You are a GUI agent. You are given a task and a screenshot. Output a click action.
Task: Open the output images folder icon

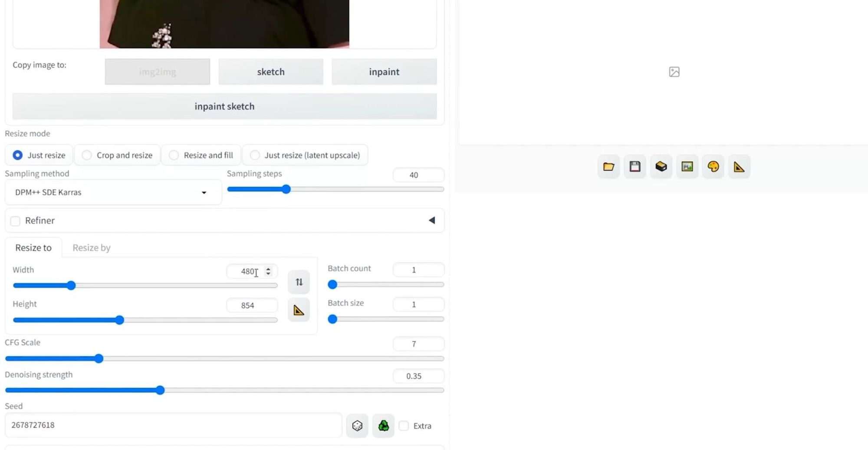point(608,166)
